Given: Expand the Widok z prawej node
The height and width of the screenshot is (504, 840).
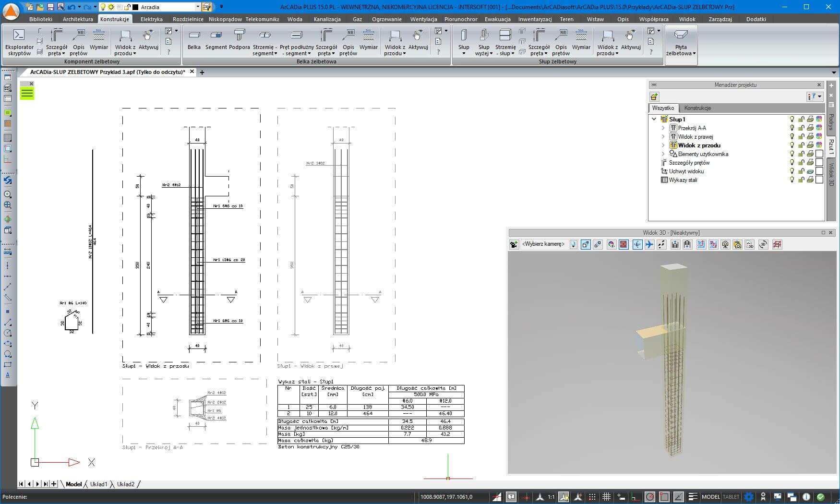Looking at the screenshot, I should pyautogui.click(x=663, y=136).
